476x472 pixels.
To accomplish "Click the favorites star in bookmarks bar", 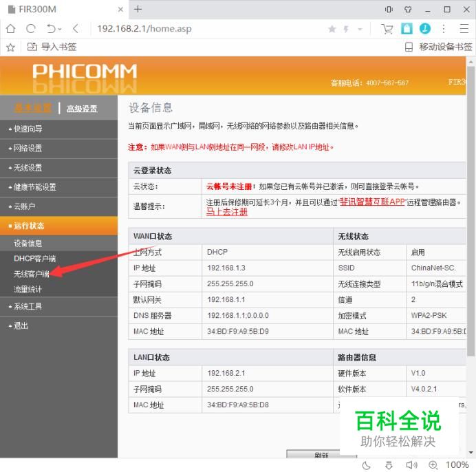I will 10,47.
